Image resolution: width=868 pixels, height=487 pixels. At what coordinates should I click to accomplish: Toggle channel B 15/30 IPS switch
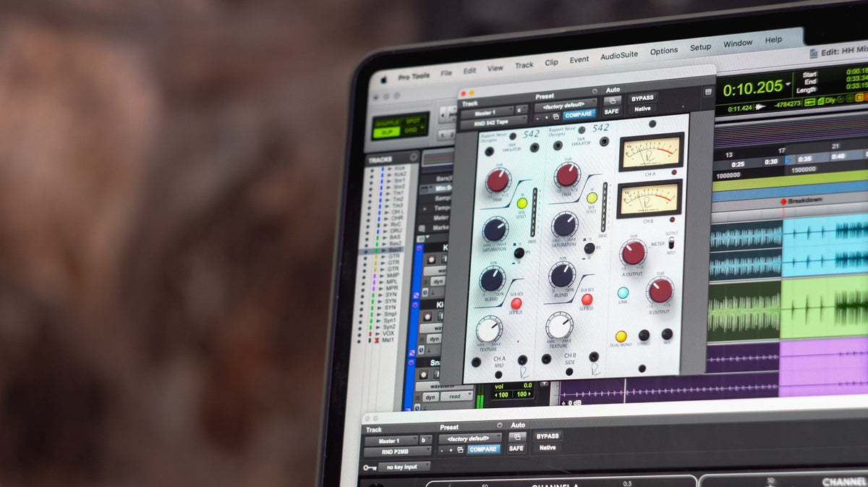590,248
